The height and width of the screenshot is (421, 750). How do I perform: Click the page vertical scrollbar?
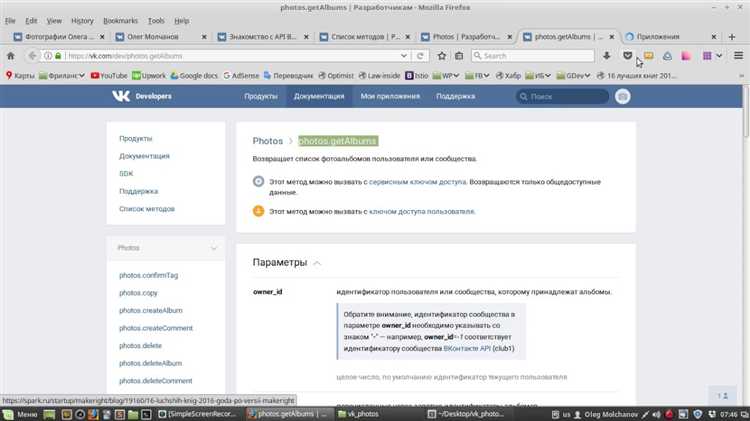pos(746,112)
